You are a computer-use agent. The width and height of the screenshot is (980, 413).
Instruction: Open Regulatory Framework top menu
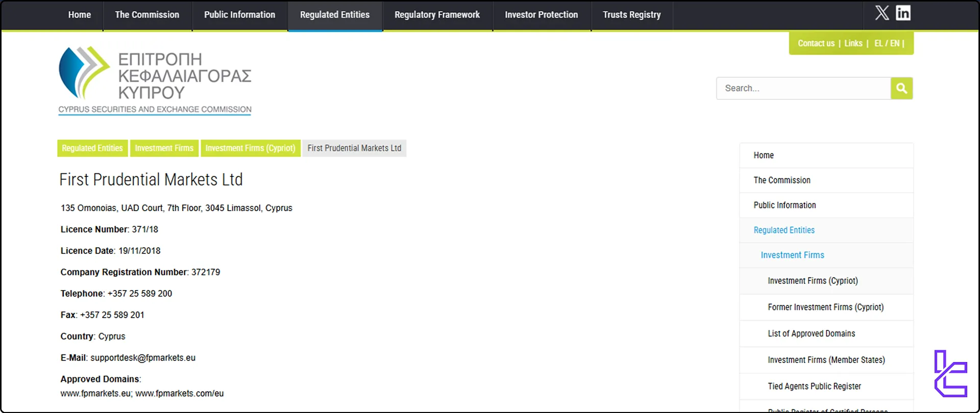[437, 15]
